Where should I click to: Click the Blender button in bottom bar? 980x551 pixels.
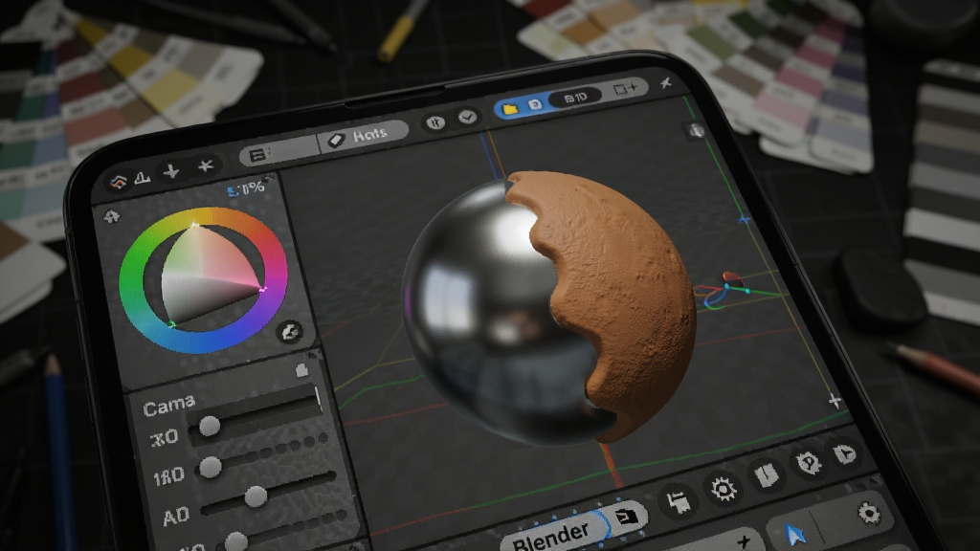coord(553,534)
